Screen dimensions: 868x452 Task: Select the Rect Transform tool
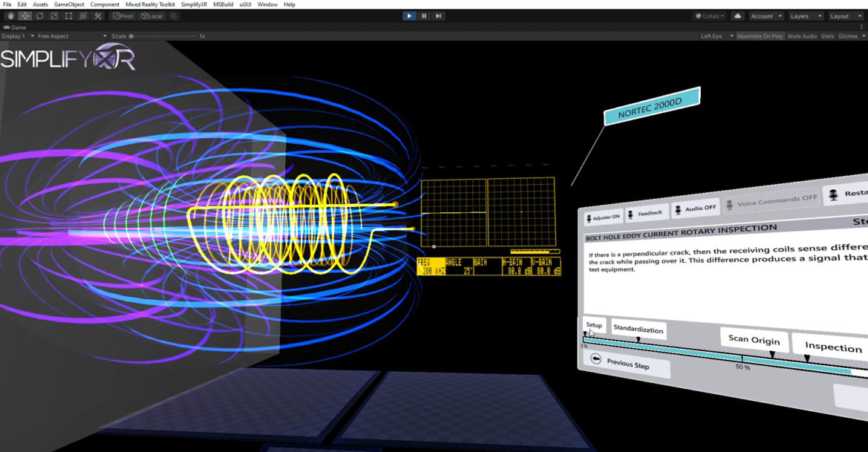coord(68,16)
